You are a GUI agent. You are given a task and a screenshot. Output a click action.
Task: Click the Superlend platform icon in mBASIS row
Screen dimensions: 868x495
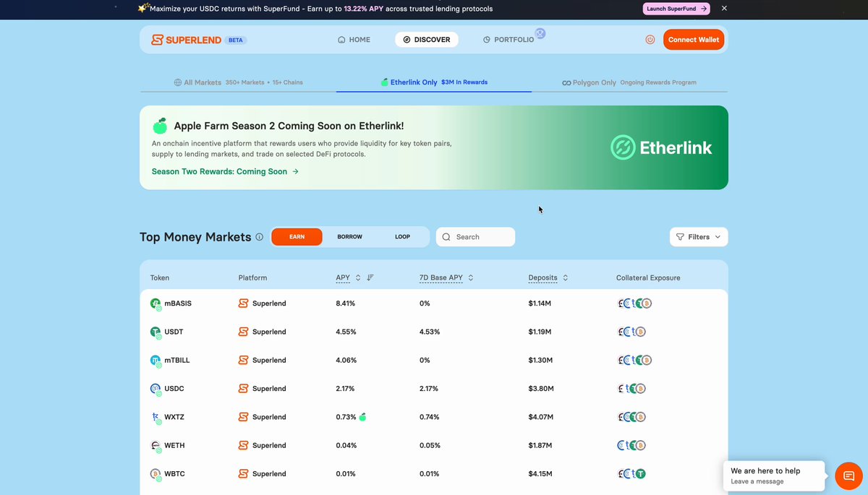(x=243, y=304)
